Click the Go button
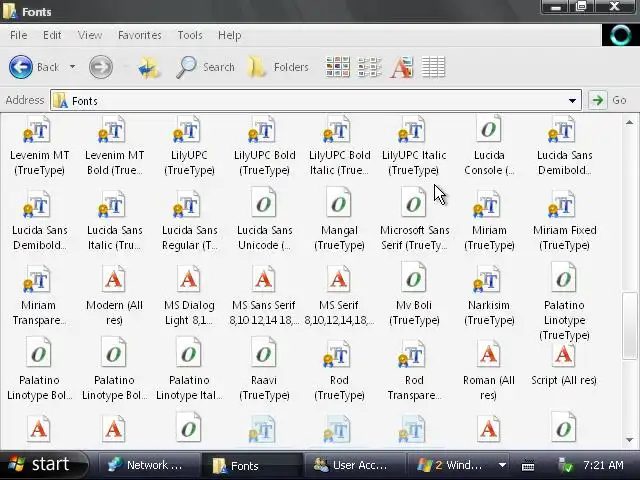This screenshot has width=640, height=480. point(608,100)
